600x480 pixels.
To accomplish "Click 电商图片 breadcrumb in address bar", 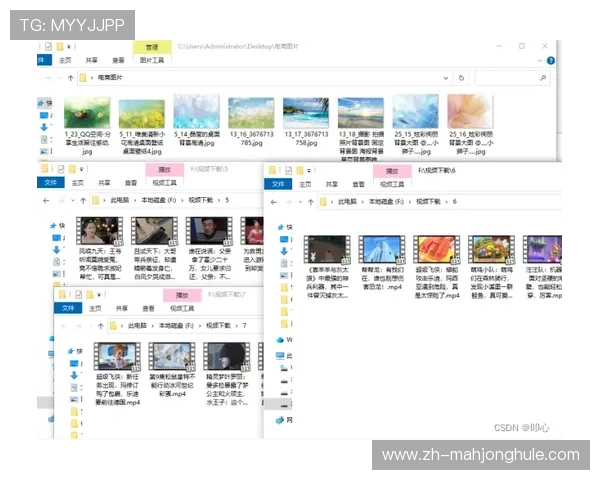I will [x=110, y=77].
